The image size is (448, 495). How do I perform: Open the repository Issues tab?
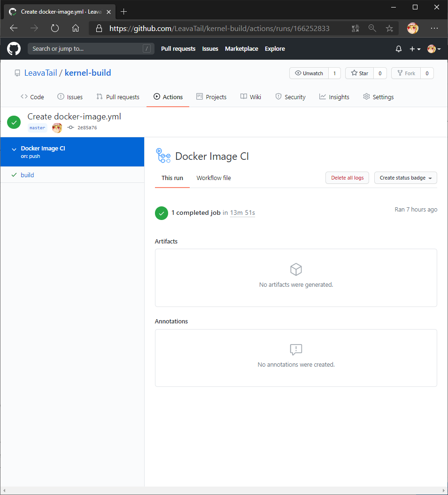[x=70, y=97]
